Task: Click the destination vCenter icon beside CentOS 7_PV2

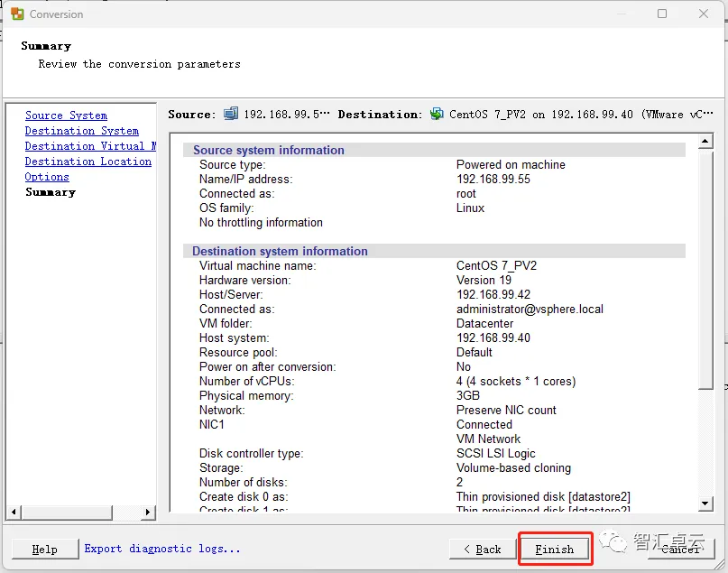Action: pos(437,114)
